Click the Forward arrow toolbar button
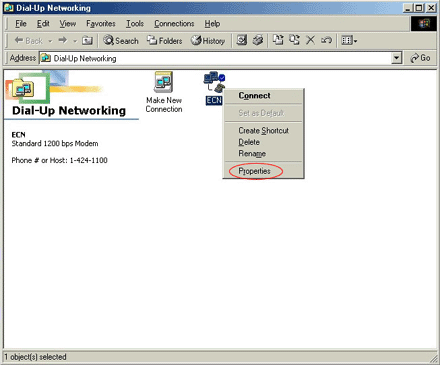This screenshot has width=440, height=365. tap(62, 40)
